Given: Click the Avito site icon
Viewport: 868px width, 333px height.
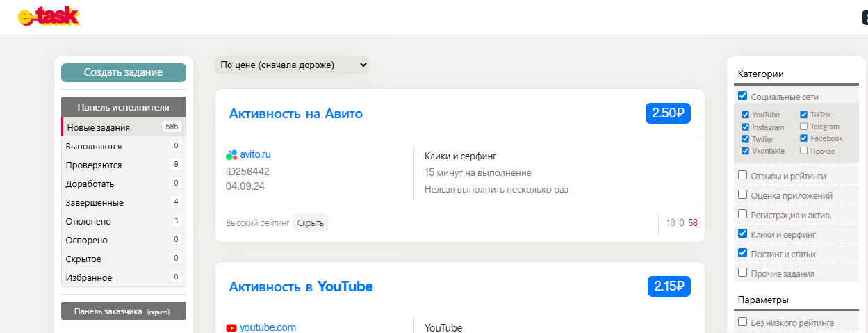Looking at the screenshot, I should pyautogui.click(x=232, y=155).
